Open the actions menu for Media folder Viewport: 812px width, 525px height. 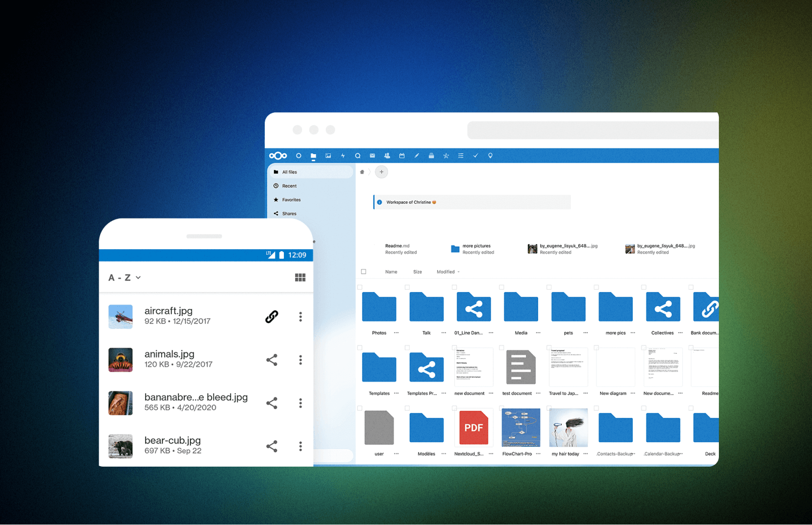538,333
